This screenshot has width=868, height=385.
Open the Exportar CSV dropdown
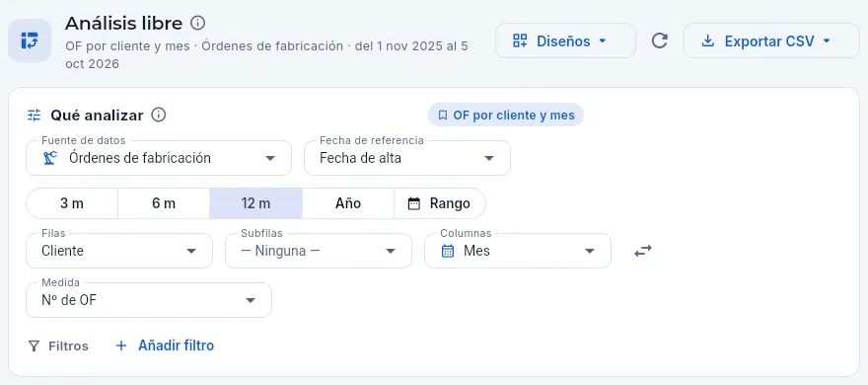[x=771, y=40]
